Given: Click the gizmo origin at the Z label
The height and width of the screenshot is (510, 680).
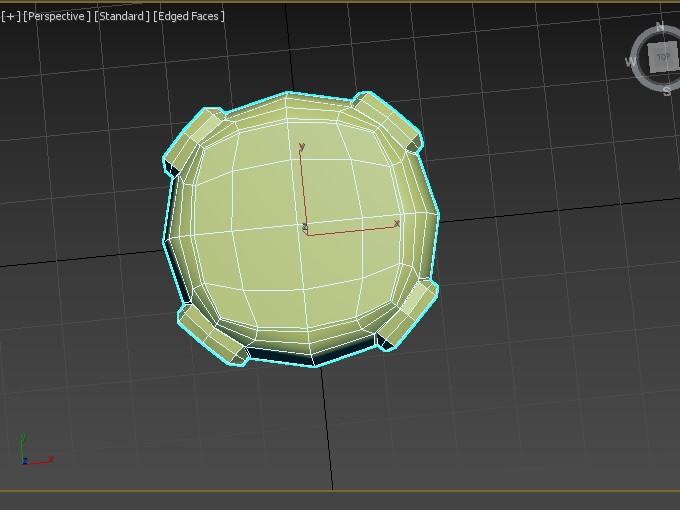Looking at the screenshot, I should point(304,229).
